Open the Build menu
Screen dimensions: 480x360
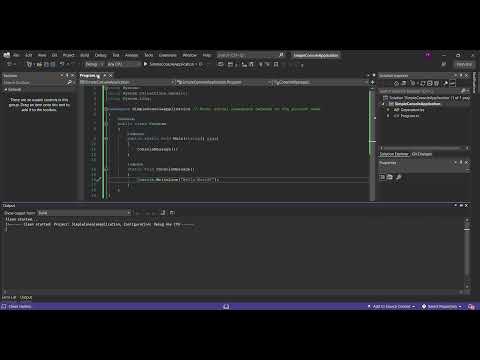85,55
